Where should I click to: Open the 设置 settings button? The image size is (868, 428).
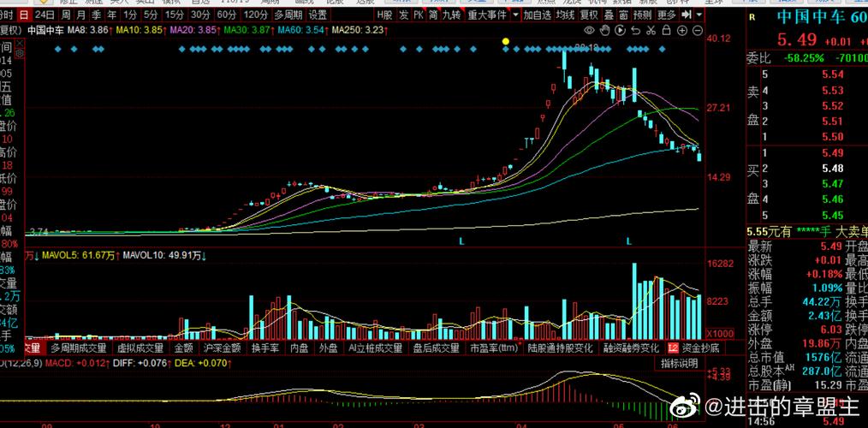[x=318, y=15]
